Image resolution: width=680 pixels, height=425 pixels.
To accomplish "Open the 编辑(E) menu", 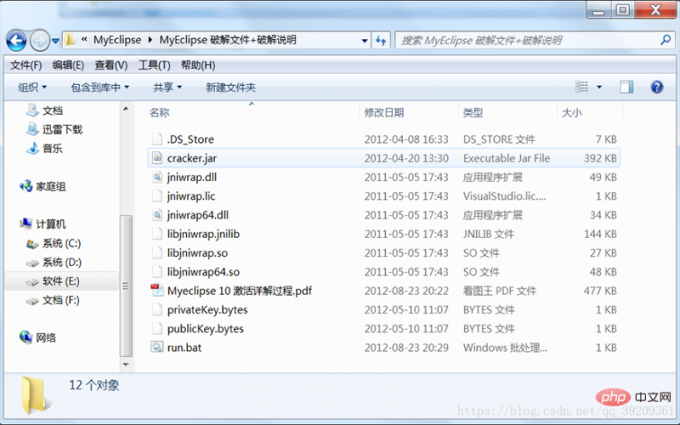I will 68,65.
